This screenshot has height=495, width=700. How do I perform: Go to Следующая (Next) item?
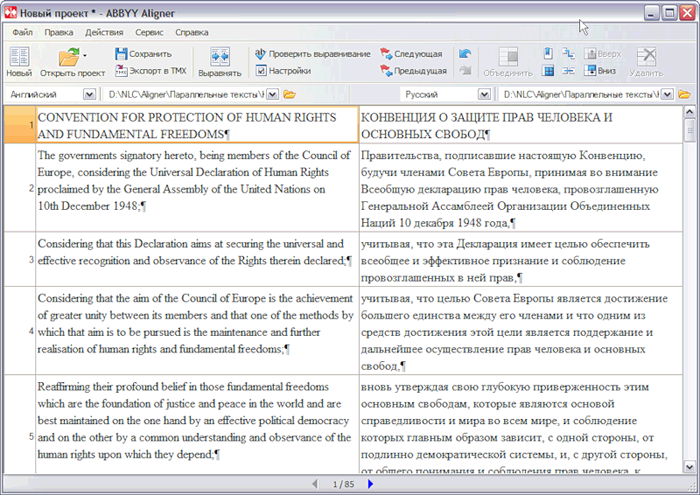411,54
